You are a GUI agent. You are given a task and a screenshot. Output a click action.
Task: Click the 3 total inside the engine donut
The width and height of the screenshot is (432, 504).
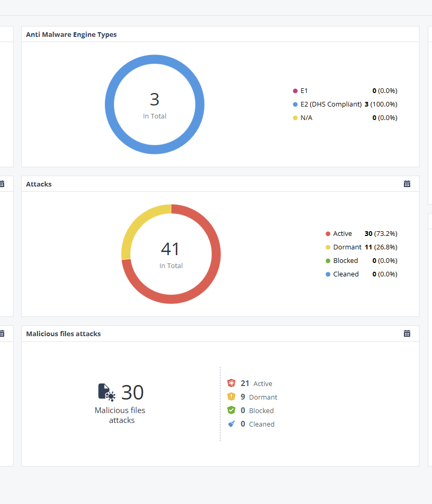coord(155,99)
